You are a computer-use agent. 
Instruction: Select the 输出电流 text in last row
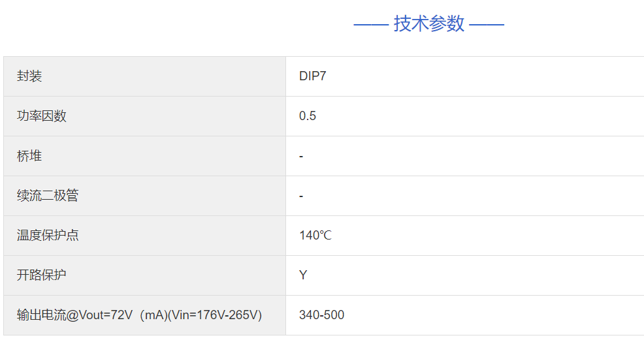coord(41,315)
